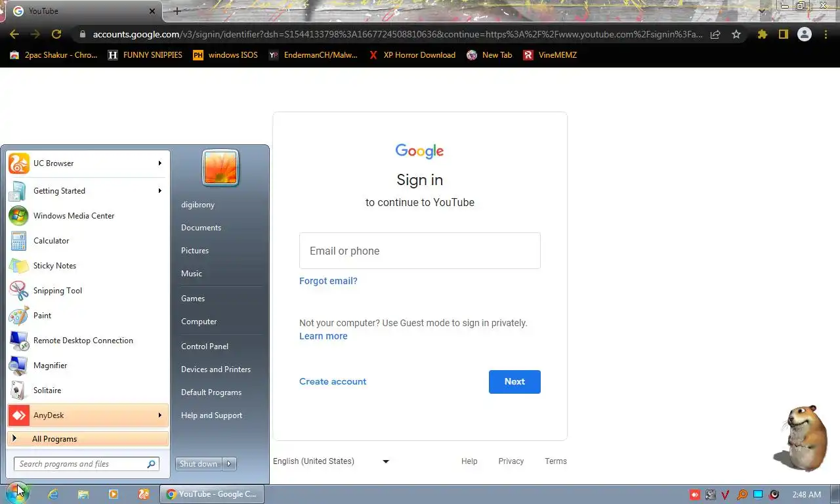The width and height of the screenshot is (840, 504).
Task: Open UC Browser from Start menu
Action: (88, 163)
